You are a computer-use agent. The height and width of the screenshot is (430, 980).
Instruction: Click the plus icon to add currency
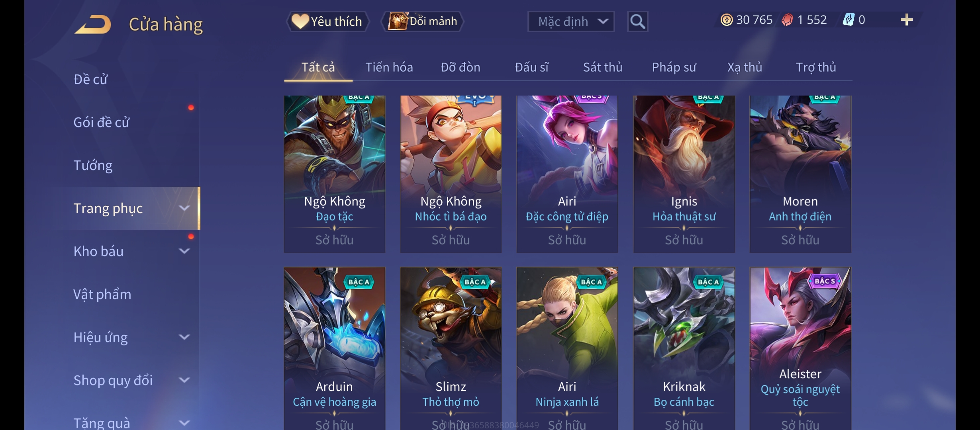[x=906, y=20]
